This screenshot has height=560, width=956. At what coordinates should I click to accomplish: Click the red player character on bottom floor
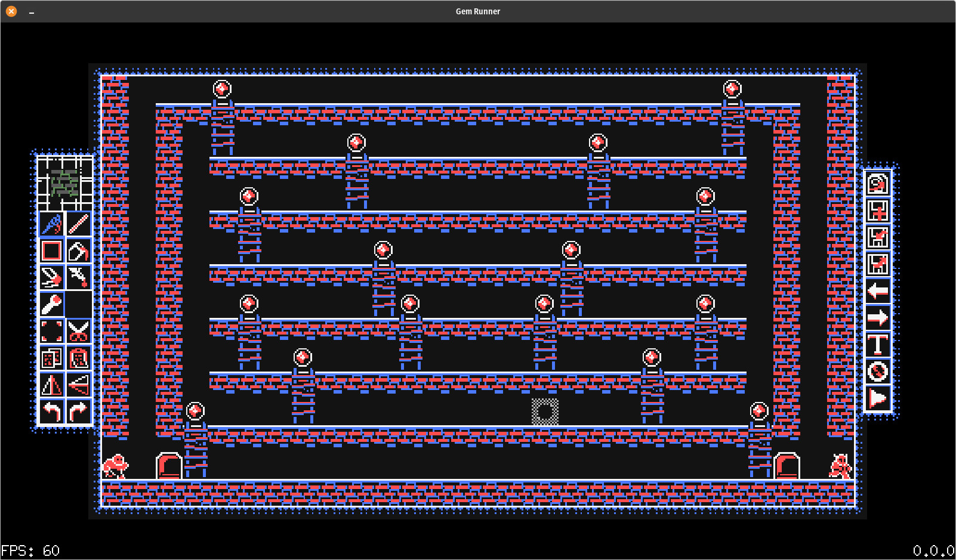[115, 466]
